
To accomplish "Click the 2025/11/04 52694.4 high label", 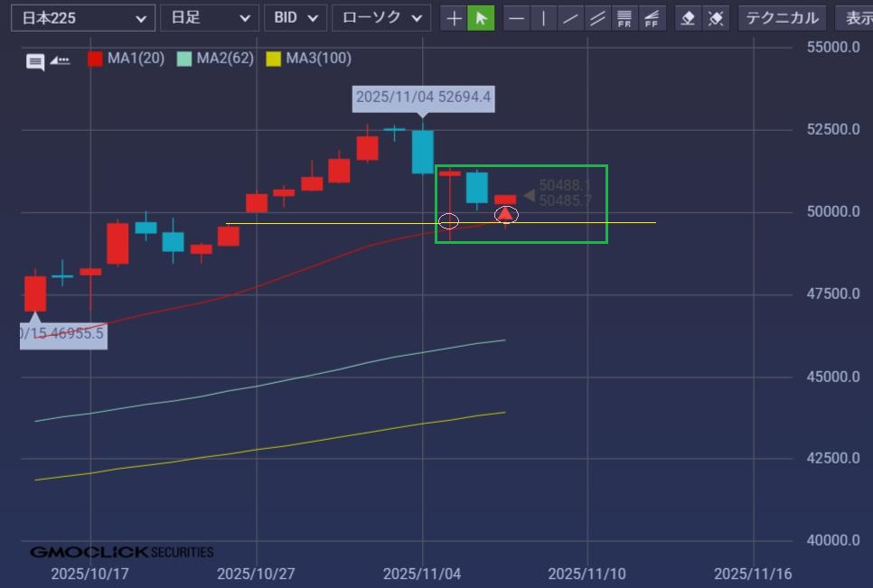I will [x=423, y=98].
